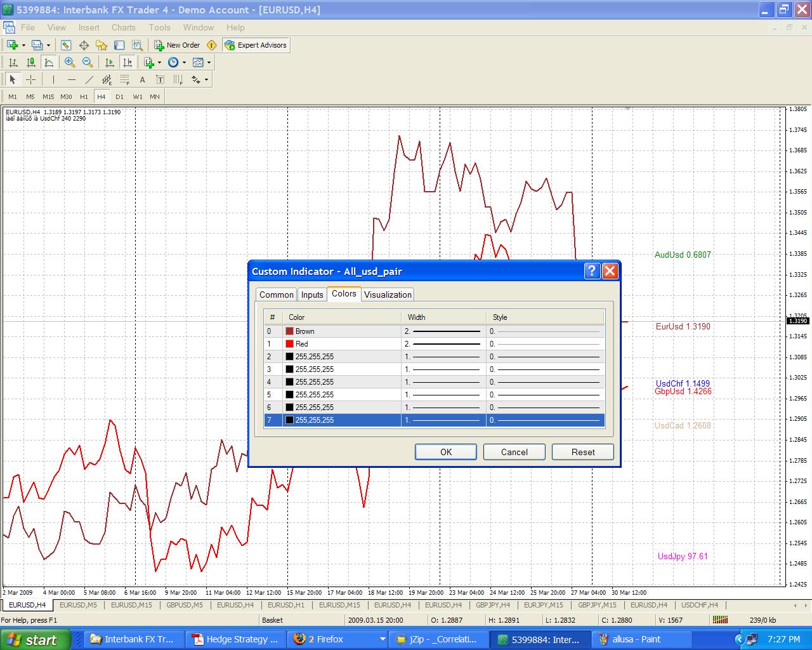Toggle the Chart Shift button
Screen dimensions: 812x650
coord(127,62)
